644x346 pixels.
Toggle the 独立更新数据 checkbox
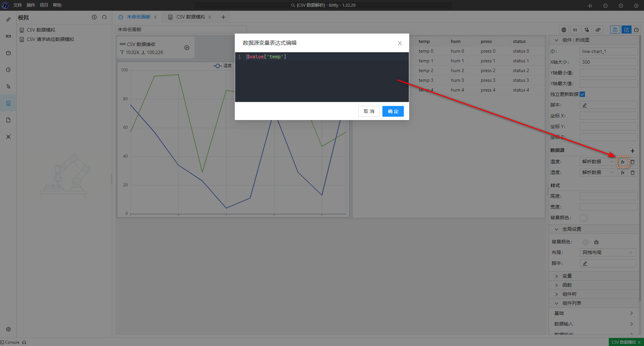(x=582, y=94)
